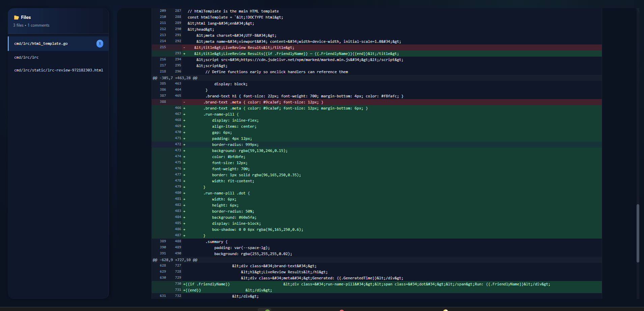Click the added 'background: #60a5fa;' line
Viewport: 644px width, 311px height.
[x=234, y=218]
